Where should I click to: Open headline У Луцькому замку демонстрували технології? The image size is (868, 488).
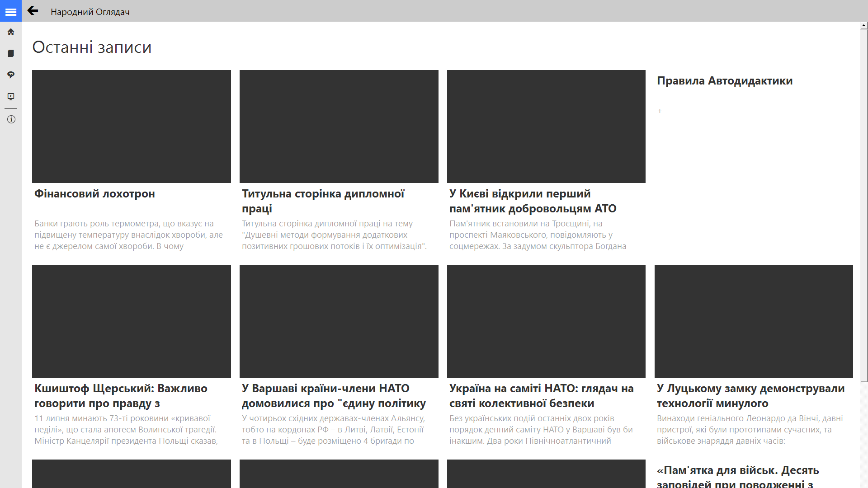click(751, 396)
